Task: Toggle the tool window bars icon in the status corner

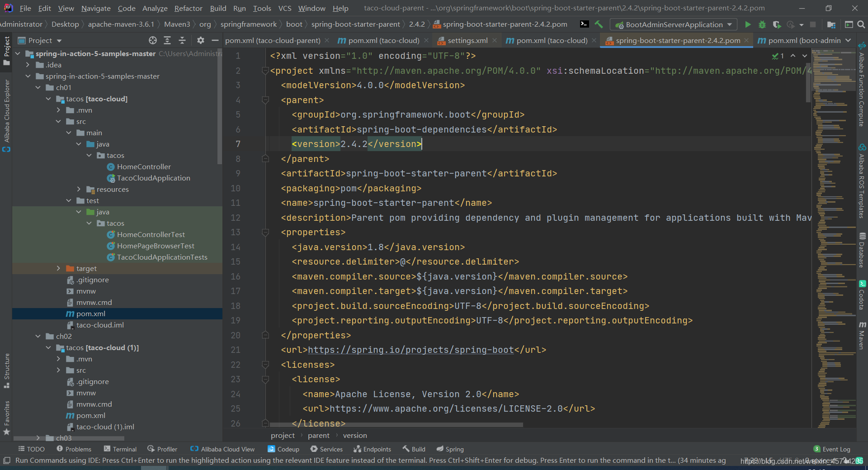Action: 6,461
